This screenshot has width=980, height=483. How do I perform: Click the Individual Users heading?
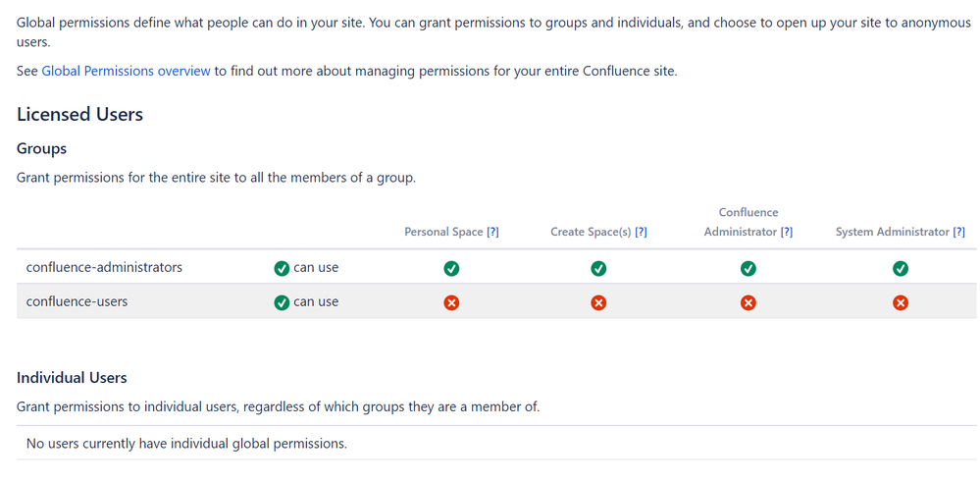pos(72,377)
